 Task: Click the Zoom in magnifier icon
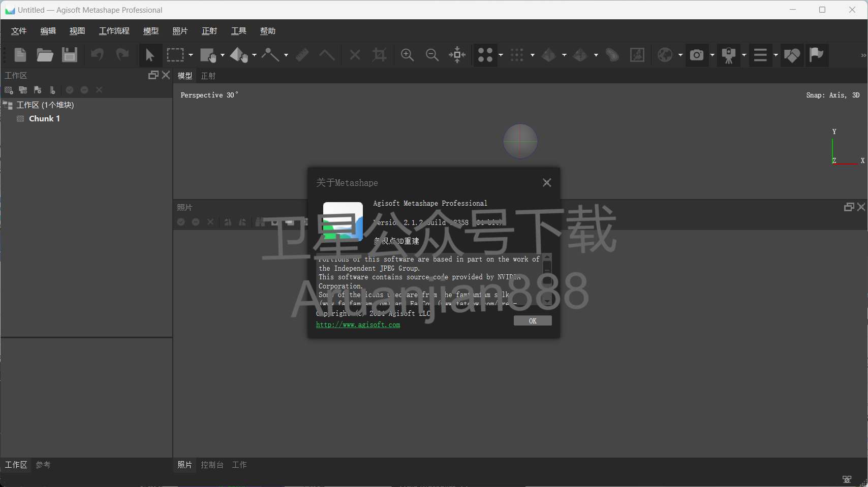click(408, 54)
